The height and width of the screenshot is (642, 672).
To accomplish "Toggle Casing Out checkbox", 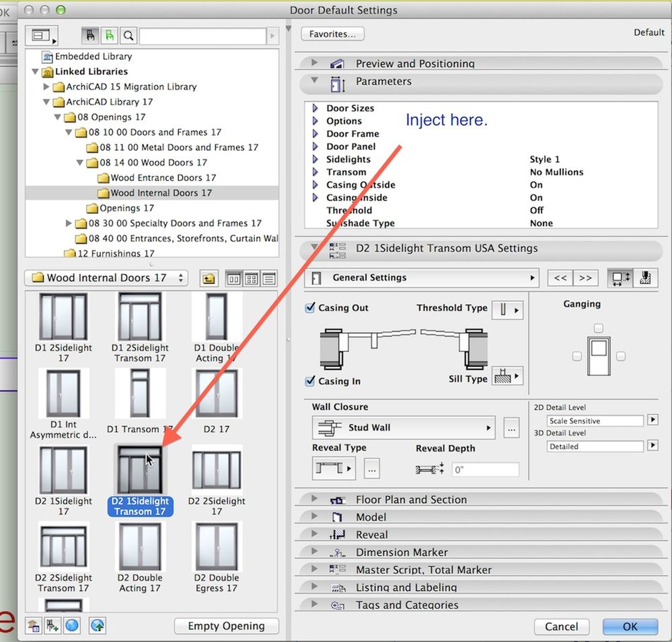I will coord(310,308).
